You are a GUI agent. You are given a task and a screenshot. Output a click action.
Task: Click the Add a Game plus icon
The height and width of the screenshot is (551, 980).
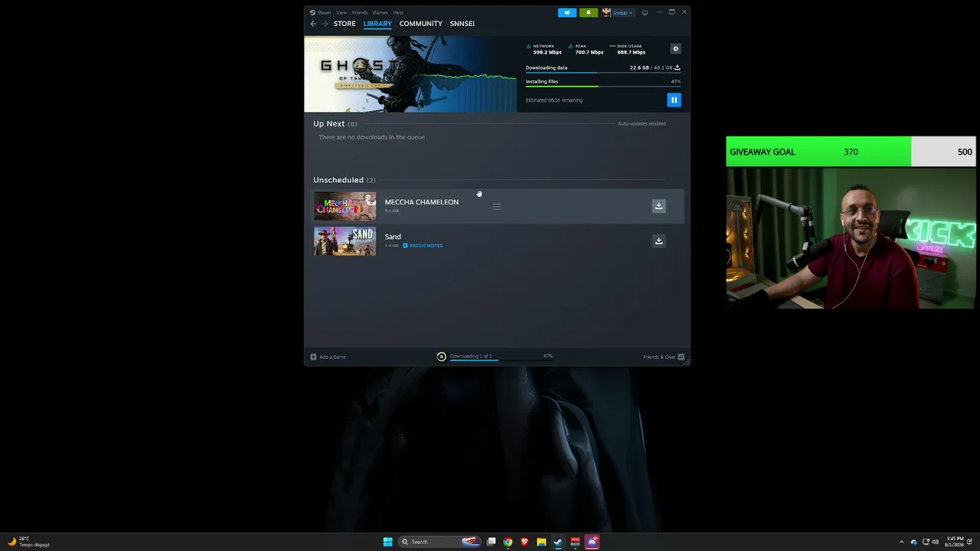pyautogui.click(x=313, y=357)
